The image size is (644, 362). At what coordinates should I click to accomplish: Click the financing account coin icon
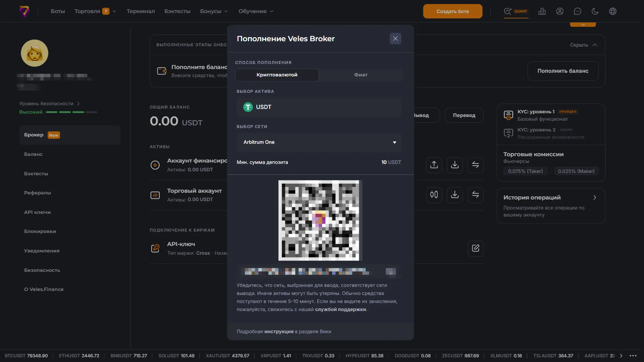tap(155, 165)
